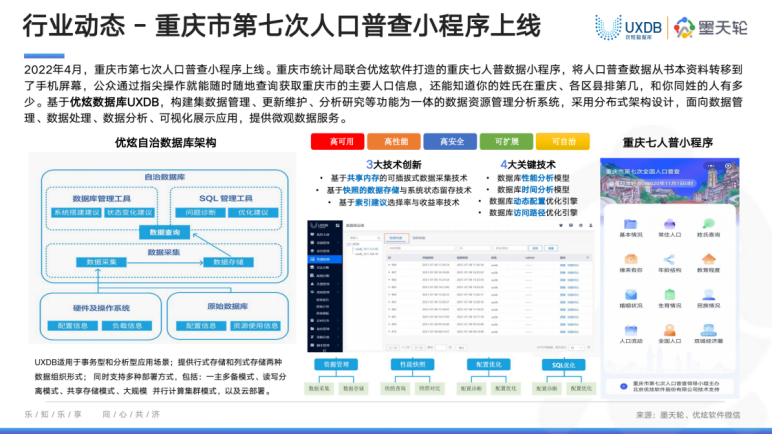Click the 墨天轮 logo
The width and height of the screenshot is (772, 434).
tap(710, 28)
